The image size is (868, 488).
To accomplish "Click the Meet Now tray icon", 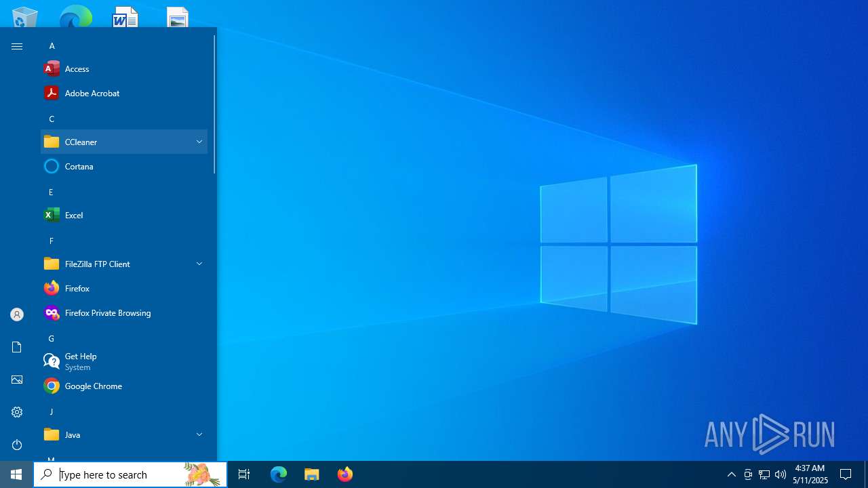I will 748,474.
